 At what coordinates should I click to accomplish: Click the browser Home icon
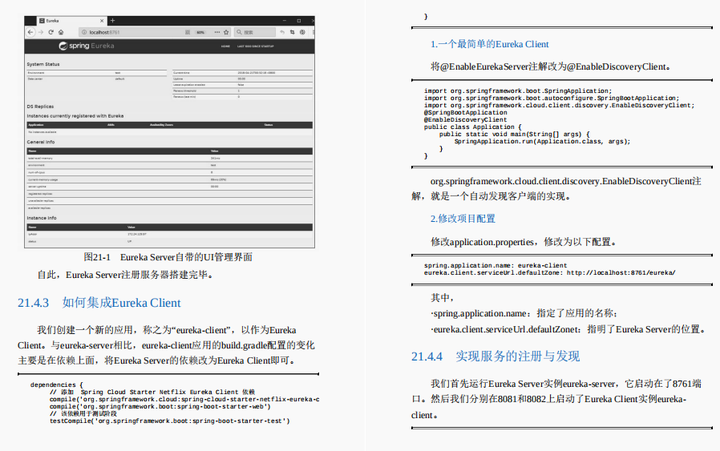click(x=61, y=32)
